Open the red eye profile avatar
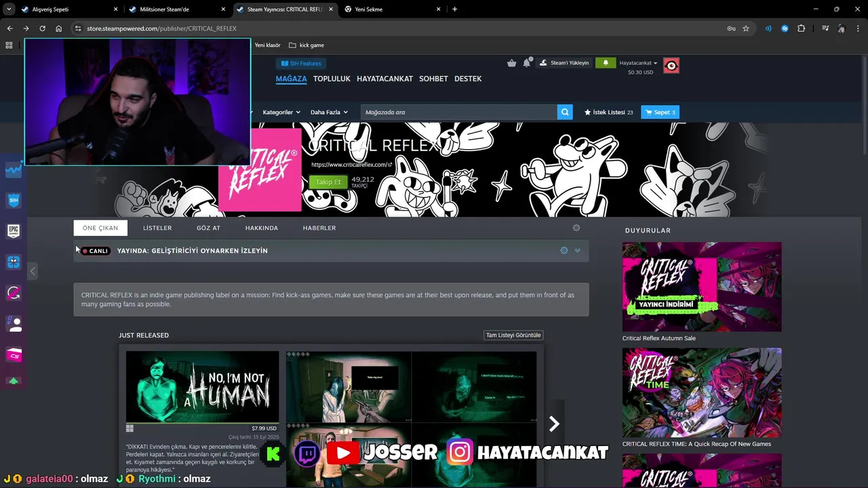This screenshot has width=868, height=488. tap(671, 66)
